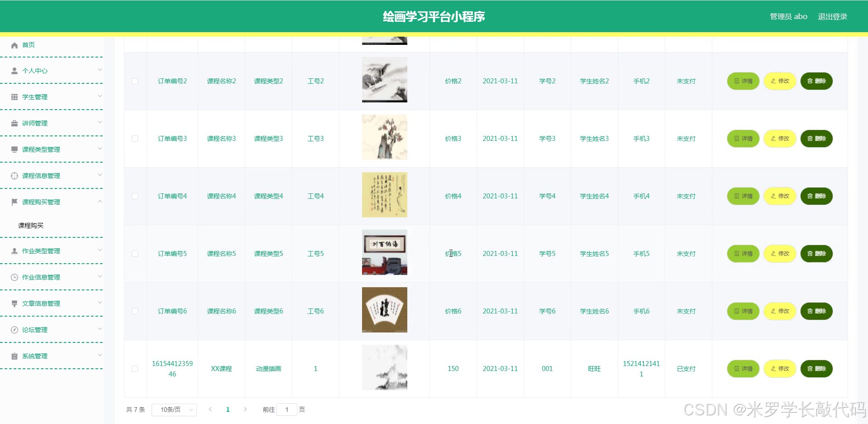The width and height of the screenshot is (868, 424).
Task: Select 系统管理 in the sidebar
Action: click(x=34, y=356)
